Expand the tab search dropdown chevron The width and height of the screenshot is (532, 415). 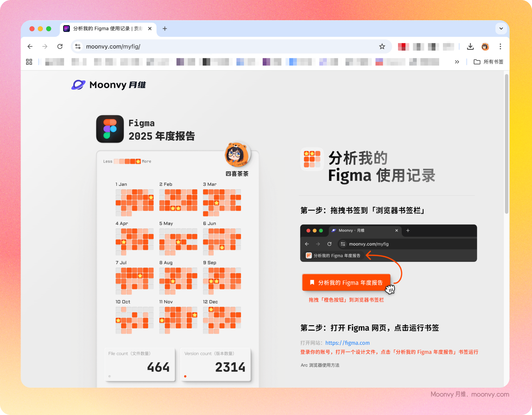(501, 29)
